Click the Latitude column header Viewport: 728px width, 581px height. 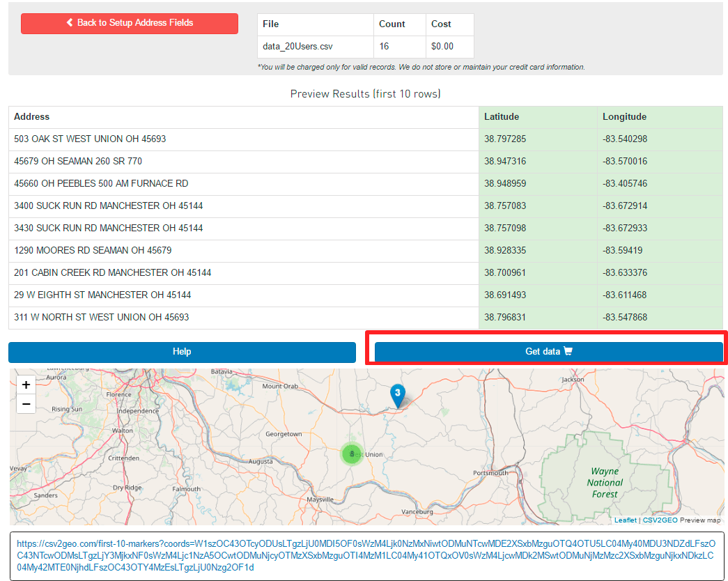(x=538, y=117)
